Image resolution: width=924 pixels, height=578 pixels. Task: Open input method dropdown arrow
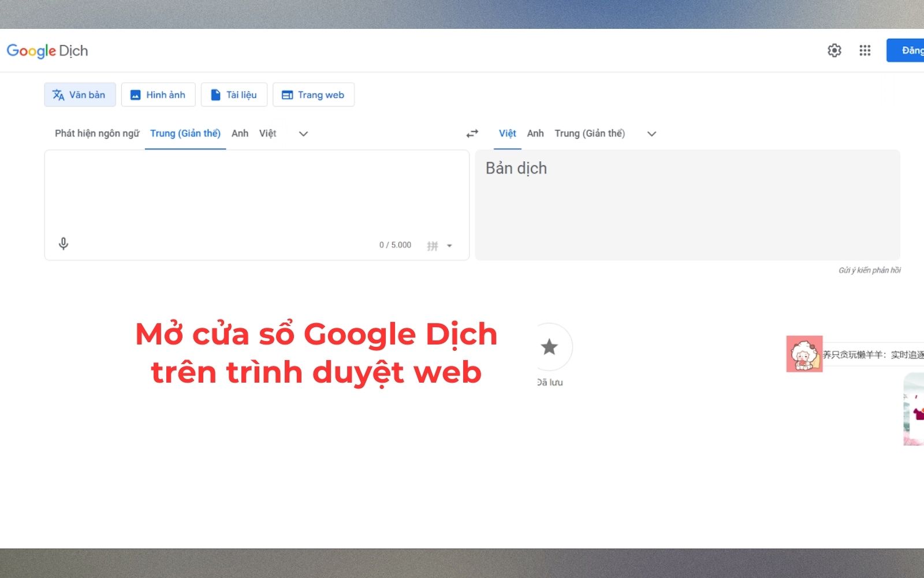point(449,246)
